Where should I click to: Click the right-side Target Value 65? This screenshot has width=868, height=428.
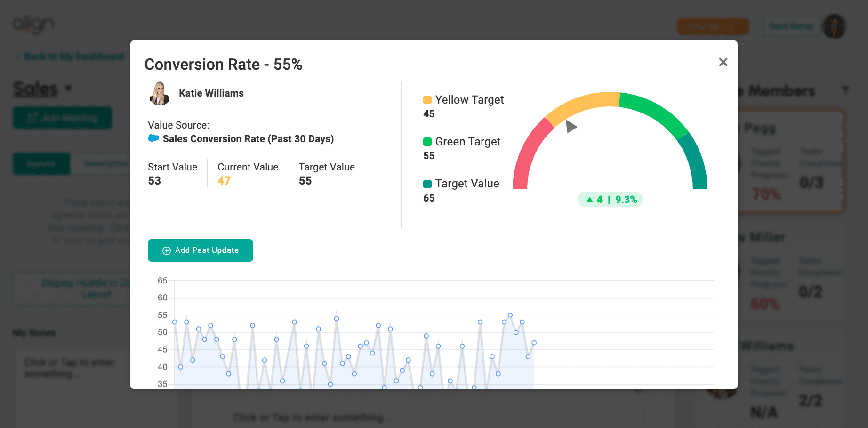coord(429,198)
